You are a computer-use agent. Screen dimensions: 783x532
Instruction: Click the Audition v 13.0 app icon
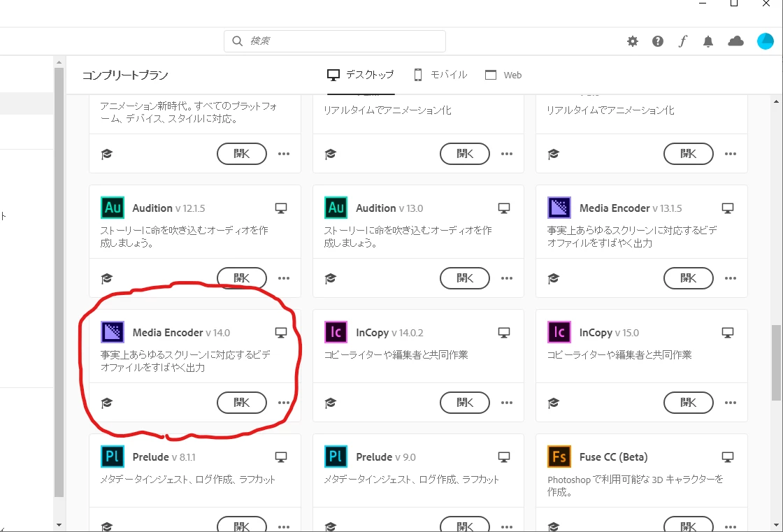pyautogui.click(x=336, y=208)
